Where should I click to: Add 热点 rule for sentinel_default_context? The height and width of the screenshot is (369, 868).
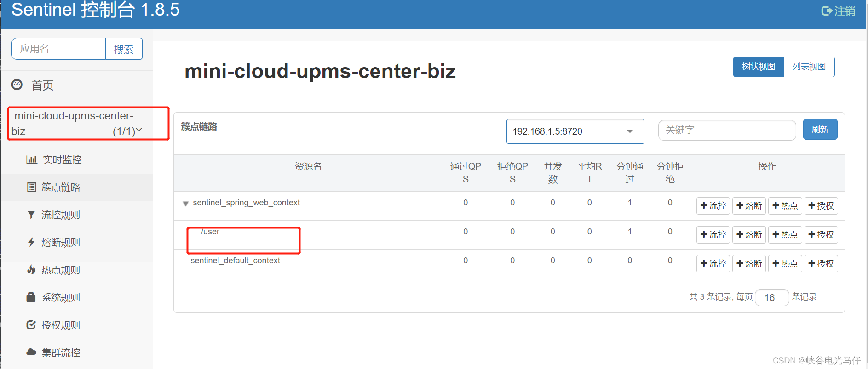click(x=785, y=263)
